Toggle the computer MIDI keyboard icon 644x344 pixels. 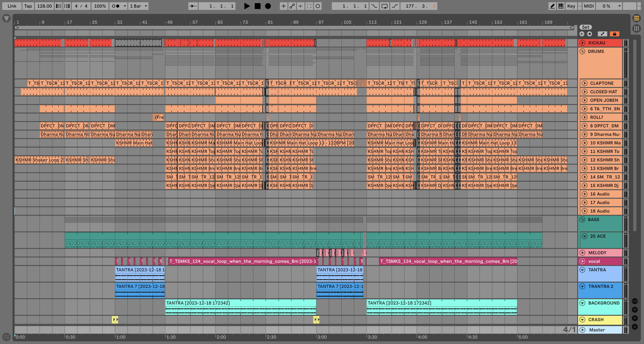(x=561, y=6)
